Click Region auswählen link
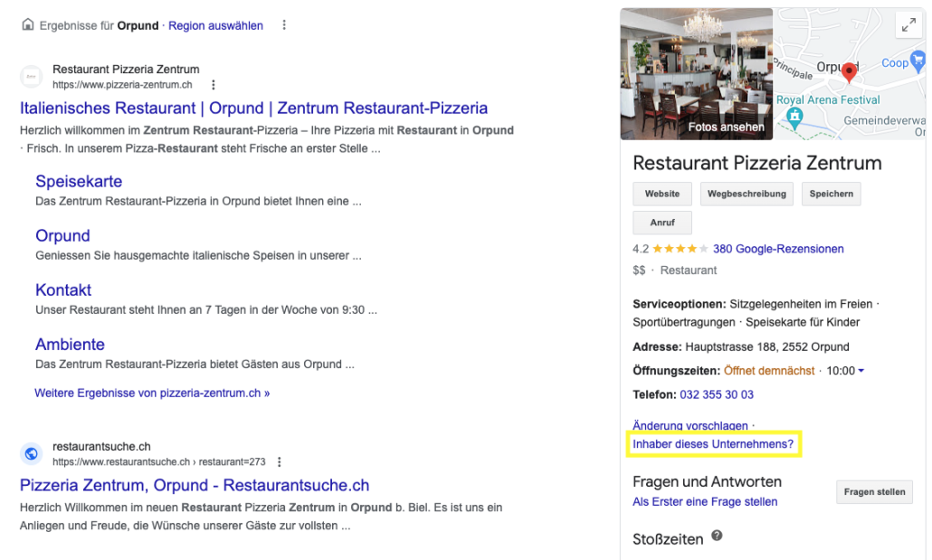 click(215, 25)
